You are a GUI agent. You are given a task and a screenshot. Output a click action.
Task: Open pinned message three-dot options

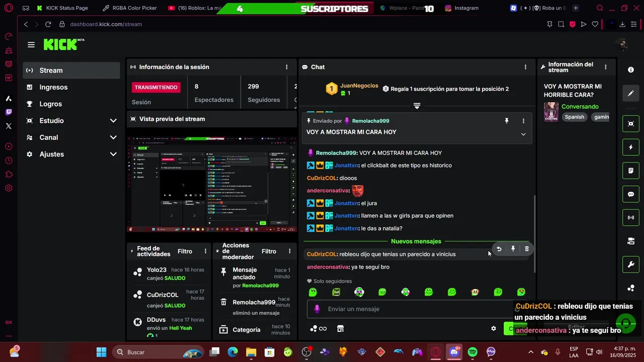click(x=523, y=121)
